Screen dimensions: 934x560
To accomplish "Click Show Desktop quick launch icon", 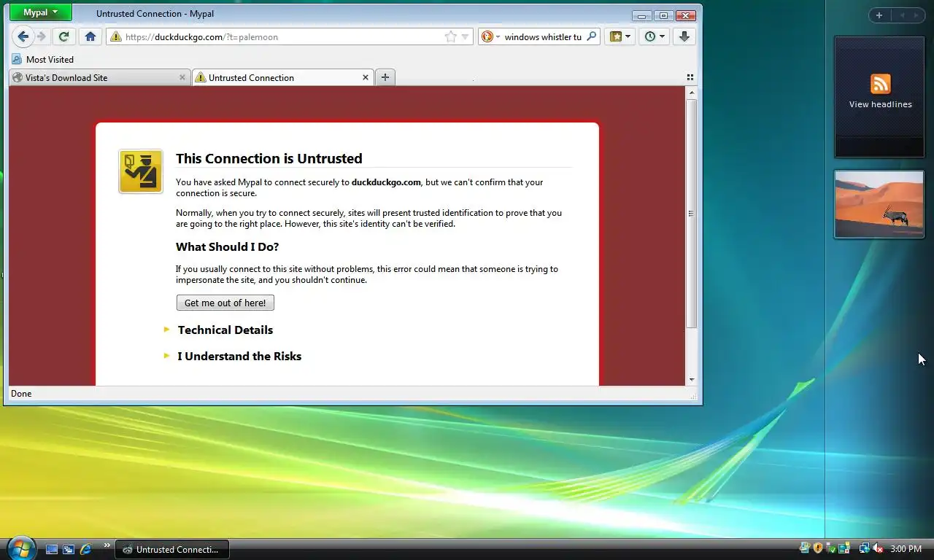I will 52,549.
